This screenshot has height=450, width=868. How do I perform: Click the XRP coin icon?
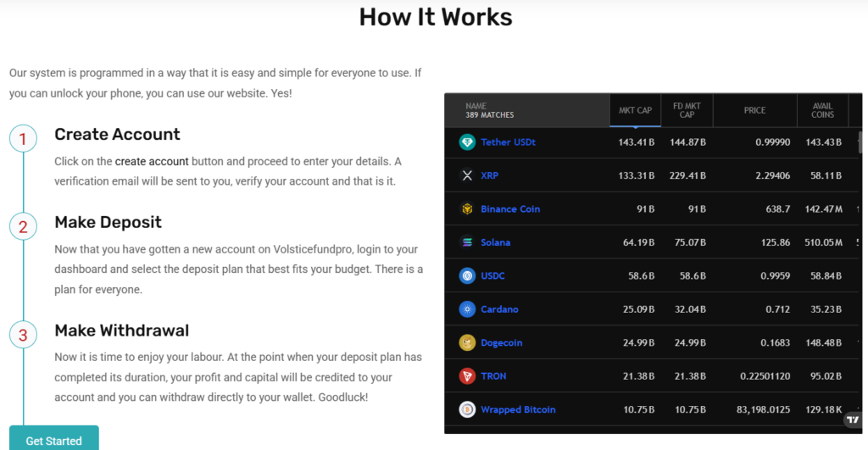pos(467,175)
